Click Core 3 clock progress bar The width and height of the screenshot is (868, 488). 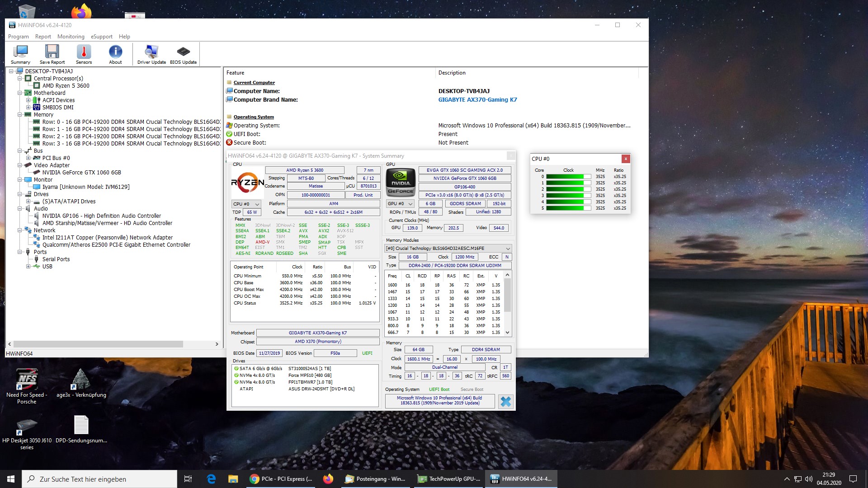coord(568,196)
